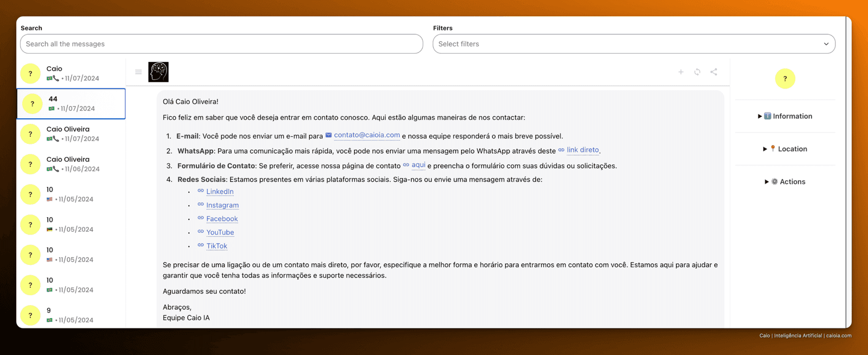Open the YouTube link
868x355 pixels.
tap(220, 232)
